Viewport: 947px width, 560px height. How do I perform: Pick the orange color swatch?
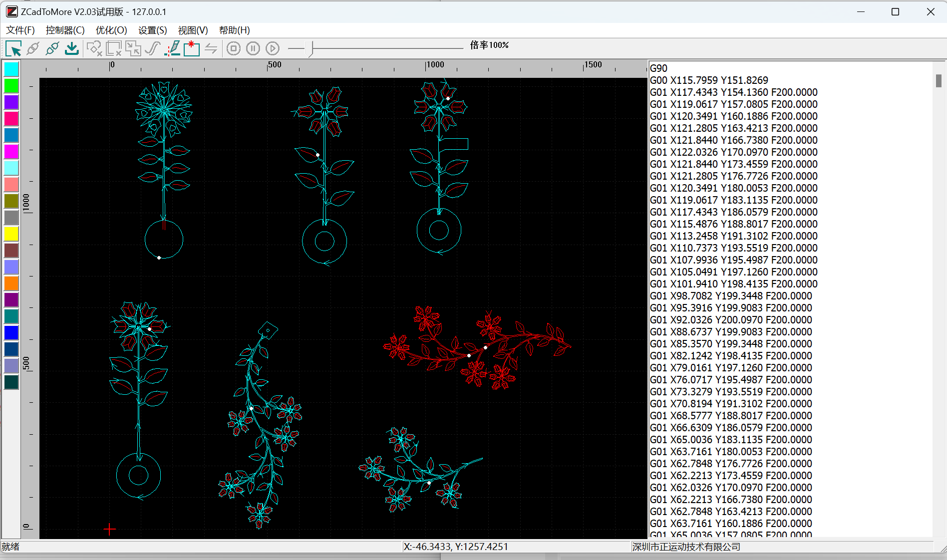pos(11,283)
